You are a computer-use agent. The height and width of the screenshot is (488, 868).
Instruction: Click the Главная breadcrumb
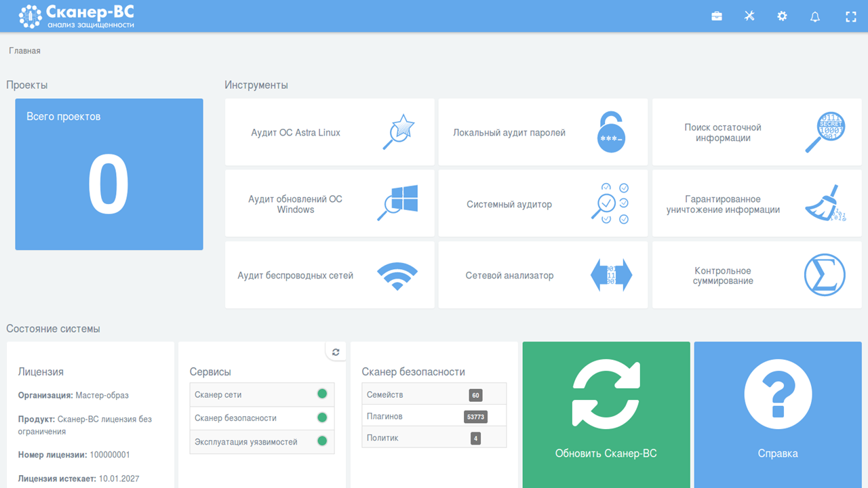pyautogui.click(x=24, y=51)
